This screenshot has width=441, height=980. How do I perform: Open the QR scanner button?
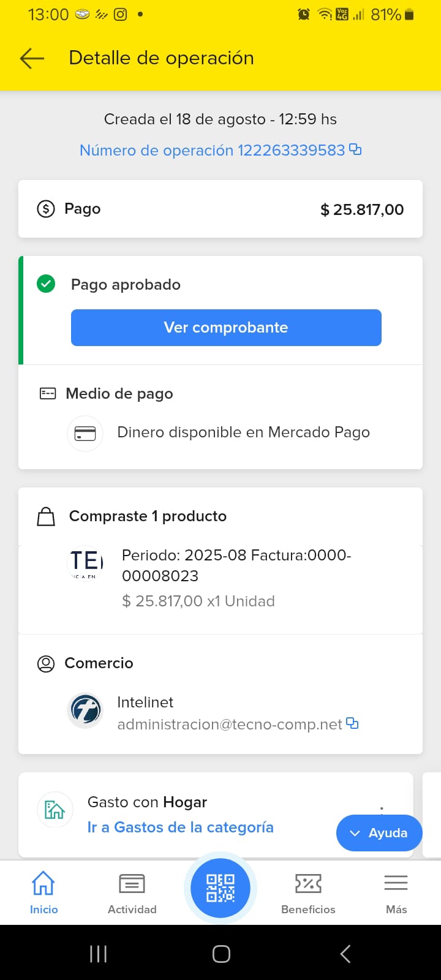coord(221,888)
